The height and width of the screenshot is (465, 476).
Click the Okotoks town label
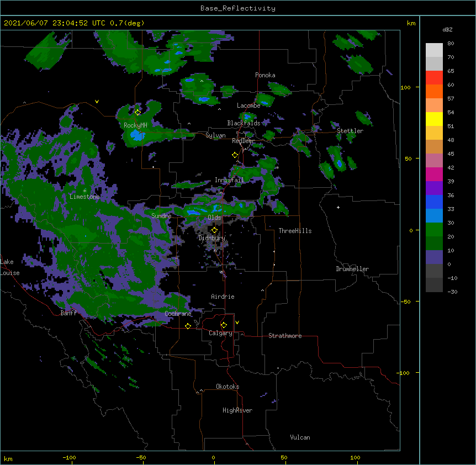coord(228,387)
